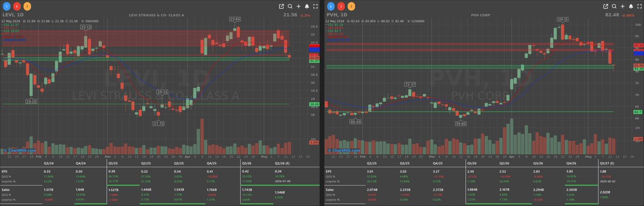Click 60.43 low label on PVH chart
Screen dimensions: 644x206
tap(355, 121)
